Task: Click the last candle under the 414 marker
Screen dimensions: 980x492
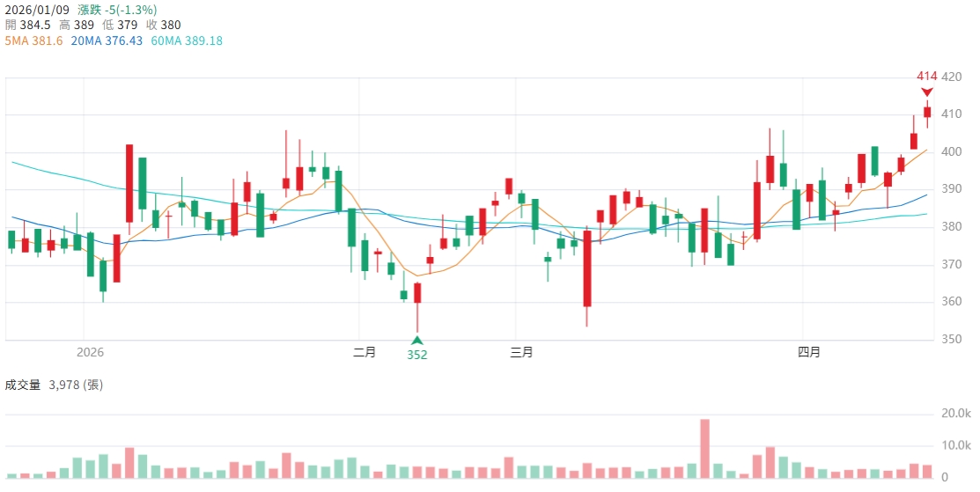Action: (927, 112)
